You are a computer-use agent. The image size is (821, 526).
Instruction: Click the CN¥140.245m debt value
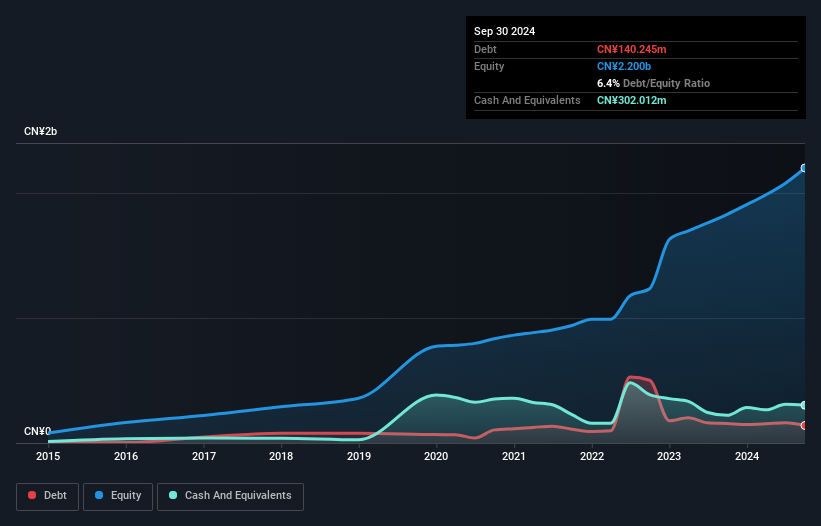pyautogui.click(x=631, y=49)
